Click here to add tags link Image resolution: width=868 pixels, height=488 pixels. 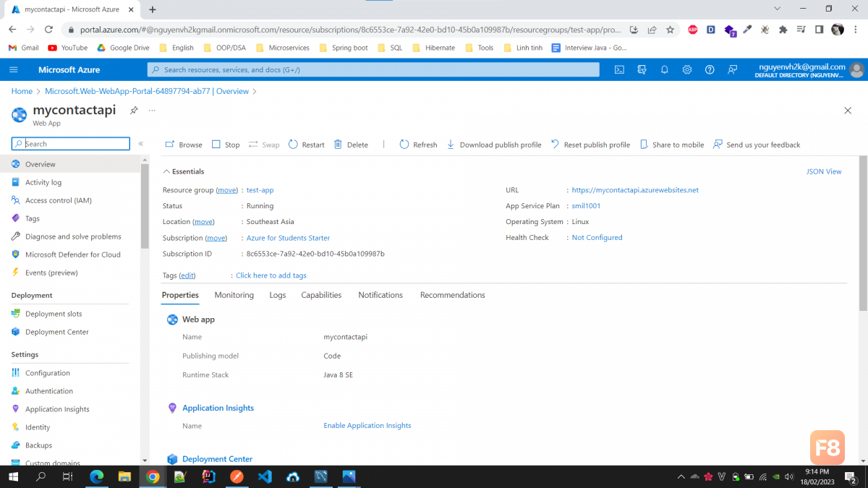click(271, 275)
